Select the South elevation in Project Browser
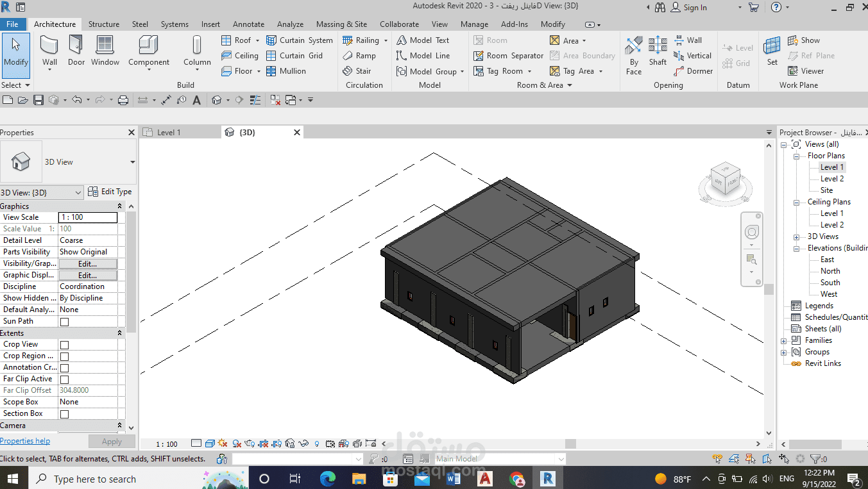This screenshot has width=868, height=489. (x=830, y=283)
